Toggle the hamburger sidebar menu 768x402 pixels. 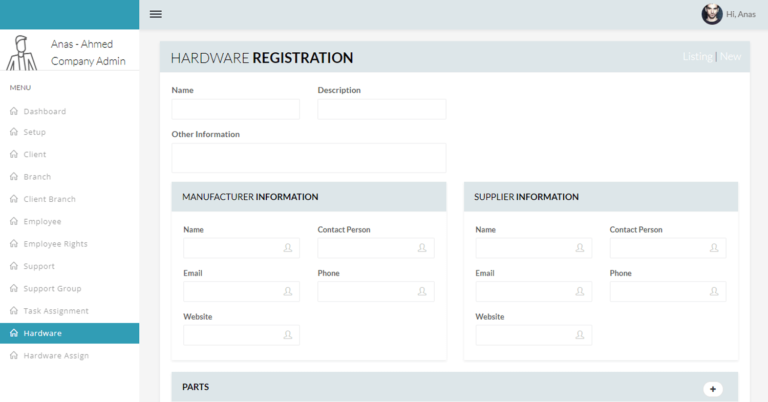[155, 14]
